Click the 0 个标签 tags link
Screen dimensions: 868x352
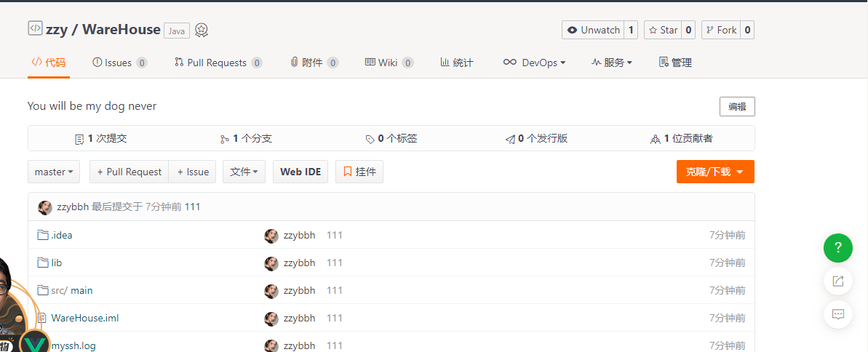[391, 139]
